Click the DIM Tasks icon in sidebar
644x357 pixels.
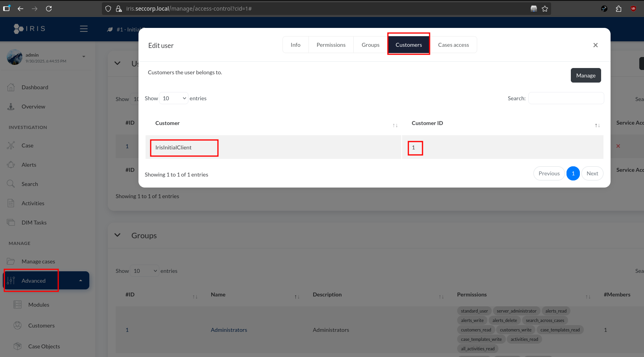[11, 223]
